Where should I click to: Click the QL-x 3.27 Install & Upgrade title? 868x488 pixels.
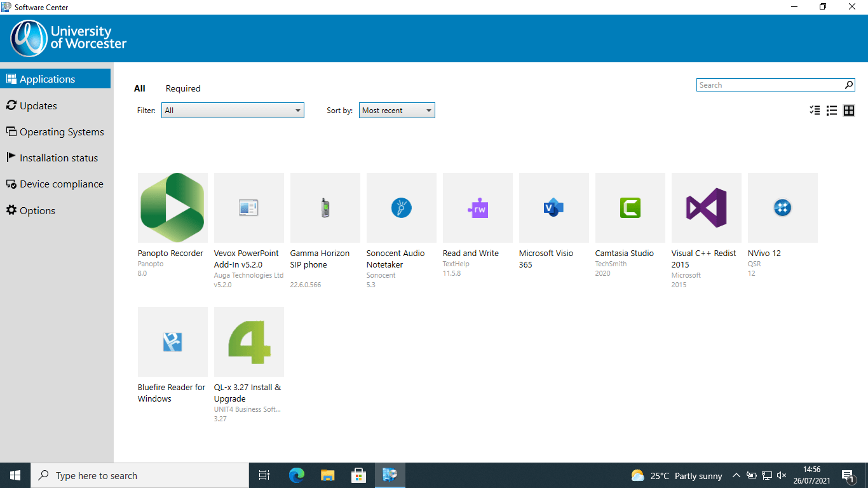[x=248, y=393]
